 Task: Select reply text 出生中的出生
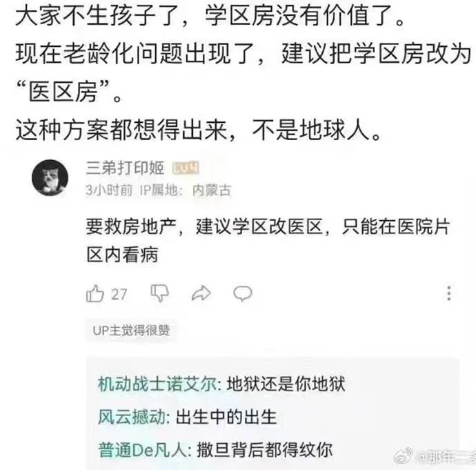click(x=226, y=417)
